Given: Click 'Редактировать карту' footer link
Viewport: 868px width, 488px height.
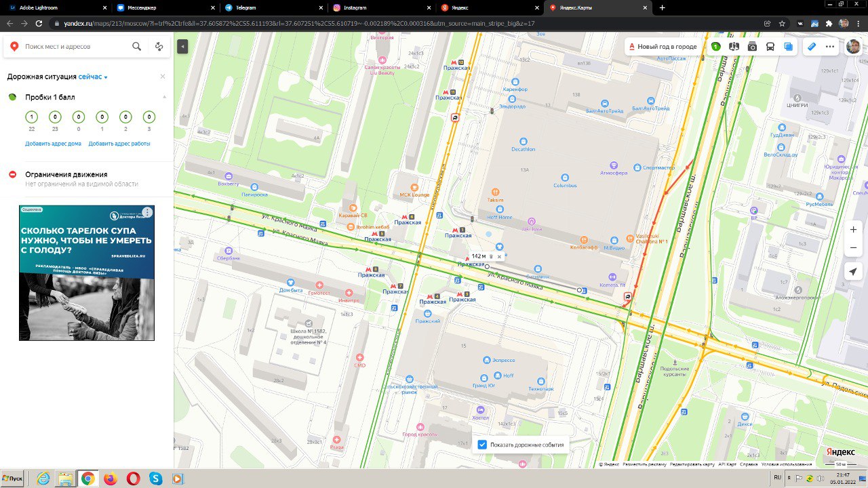Looking at the screenshot, I should [x=692, y=464].
